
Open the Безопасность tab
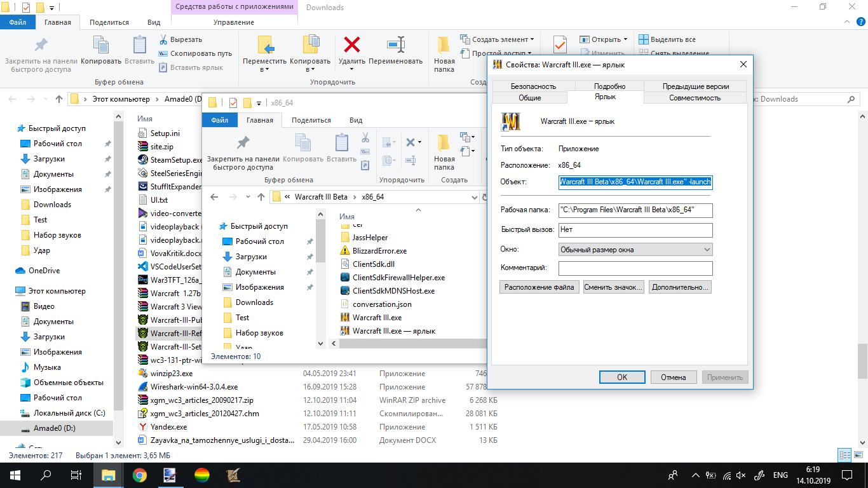click(533, 86)
